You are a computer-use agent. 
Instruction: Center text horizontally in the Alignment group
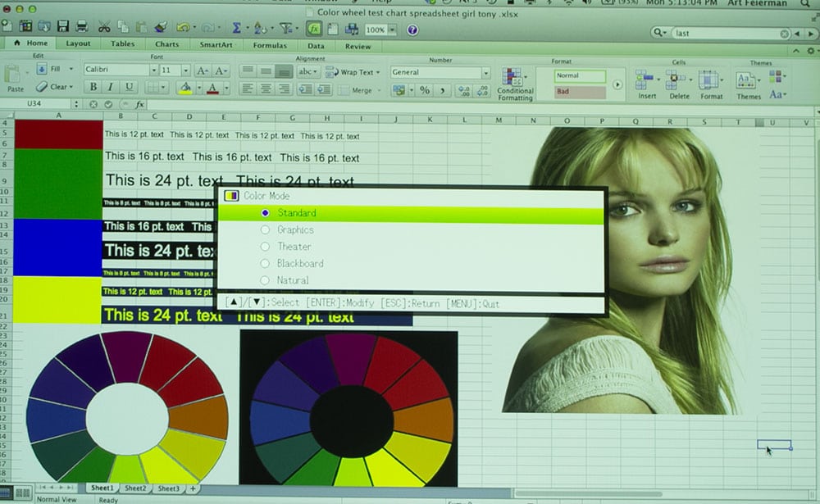(266, 89)
